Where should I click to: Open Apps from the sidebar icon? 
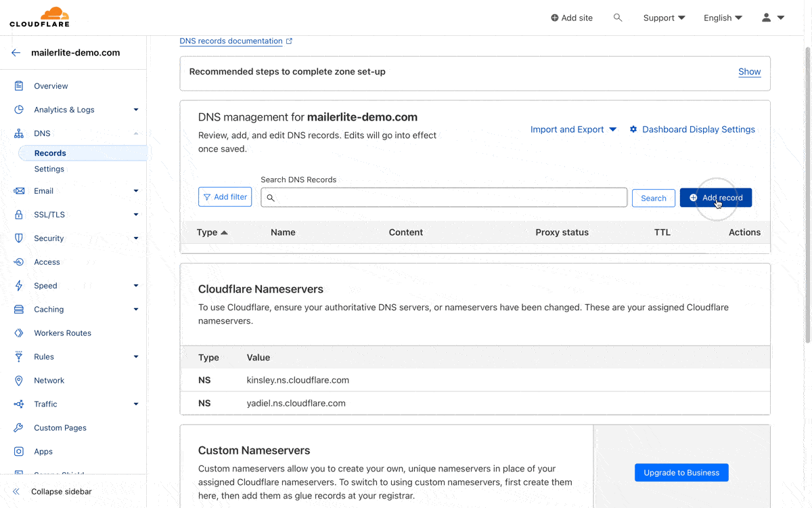point(19,452)
